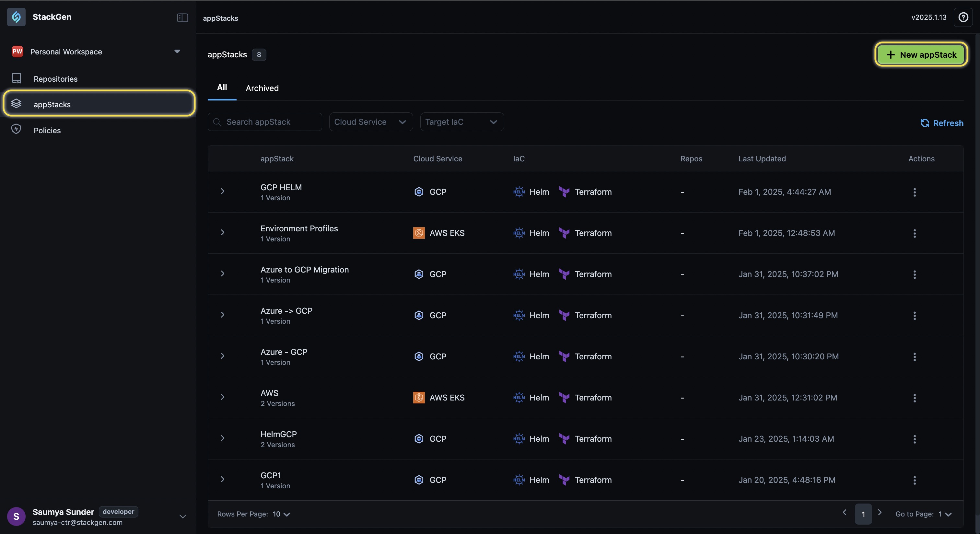Expand the Environment Profiles row
This screenshot has height=534, width=980.
tap(223, 232)
